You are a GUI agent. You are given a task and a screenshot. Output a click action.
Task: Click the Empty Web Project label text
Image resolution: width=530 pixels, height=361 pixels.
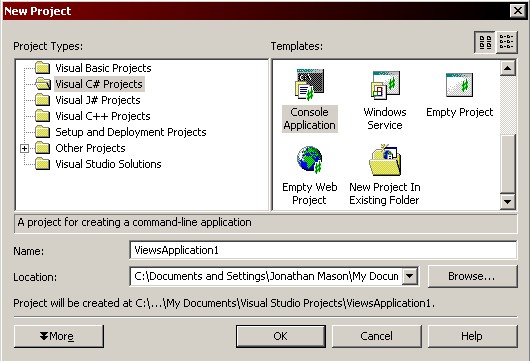pyautogui.click(x=310, y=193)
